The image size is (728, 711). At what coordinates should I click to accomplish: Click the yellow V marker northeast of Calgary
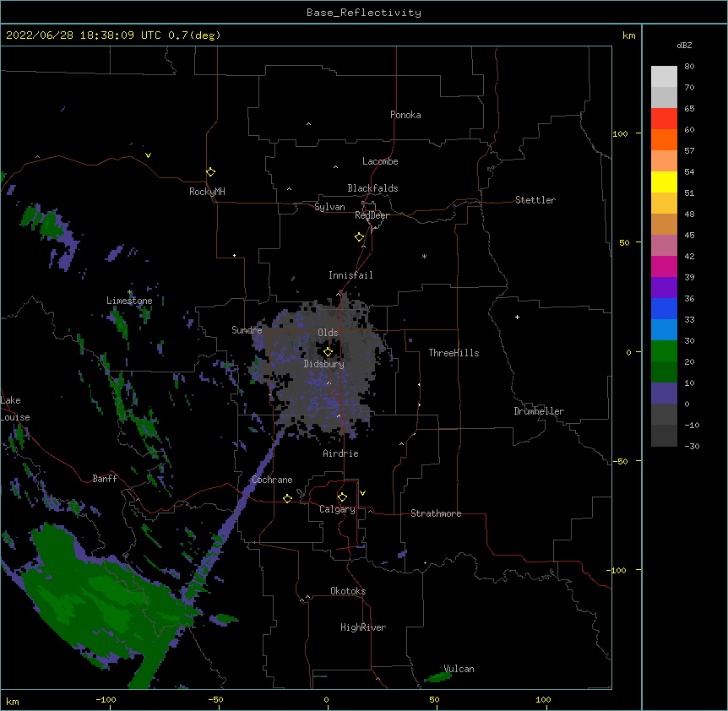(x=362, y=493)
